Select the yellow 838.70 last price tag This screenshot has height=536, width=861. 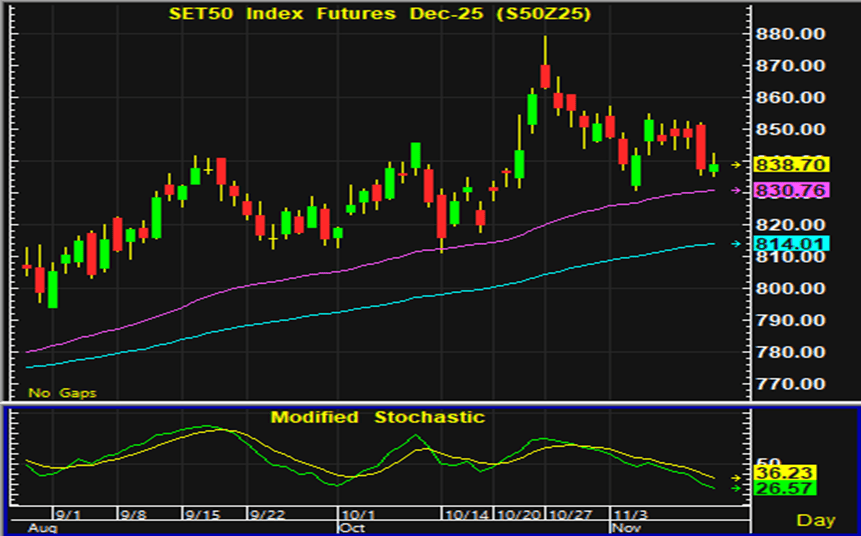pos(790,164)
